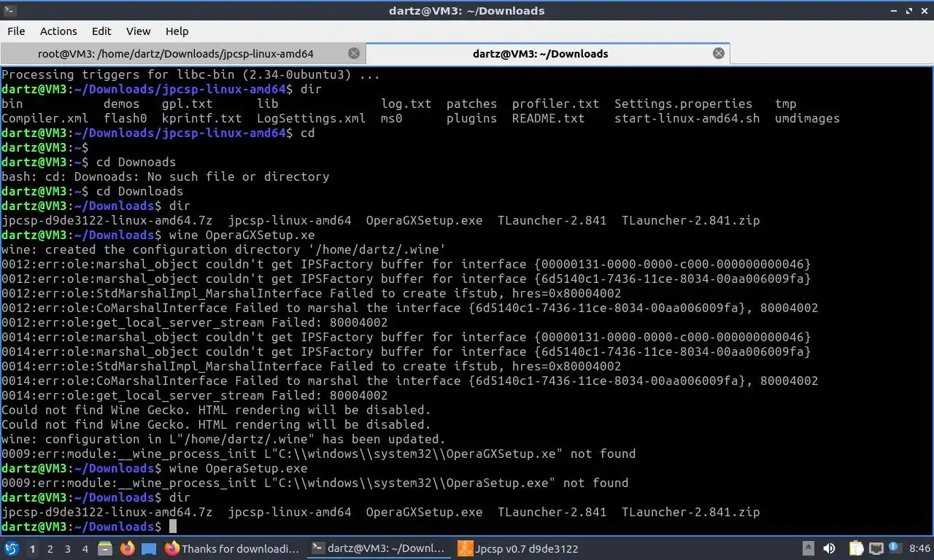Click 'kprintf.txt' in the dir listing
The height and width of the screenshot is (560, 934).
201,118
